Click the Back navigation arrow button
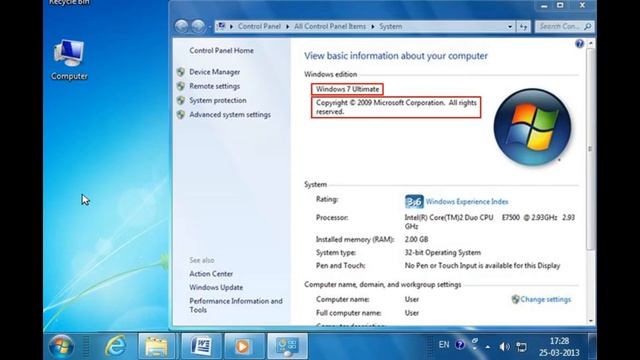 point(182,27)
